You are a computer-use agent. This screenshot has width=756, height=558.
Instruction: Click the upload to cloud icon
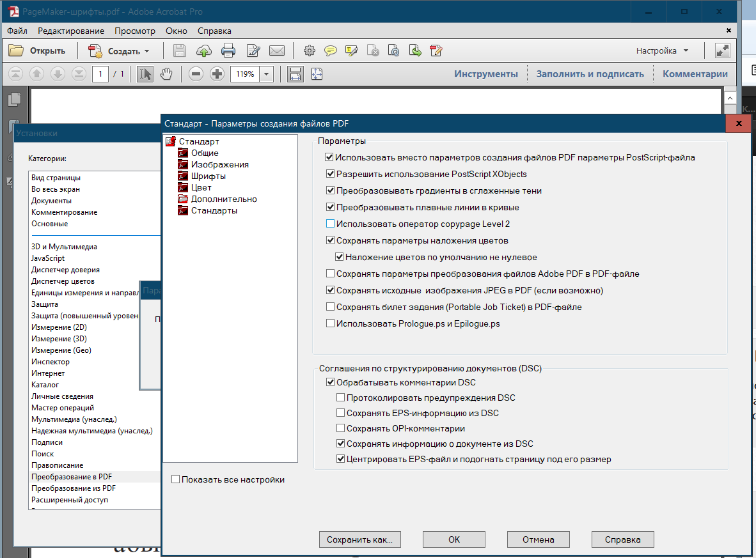(204, 50)
